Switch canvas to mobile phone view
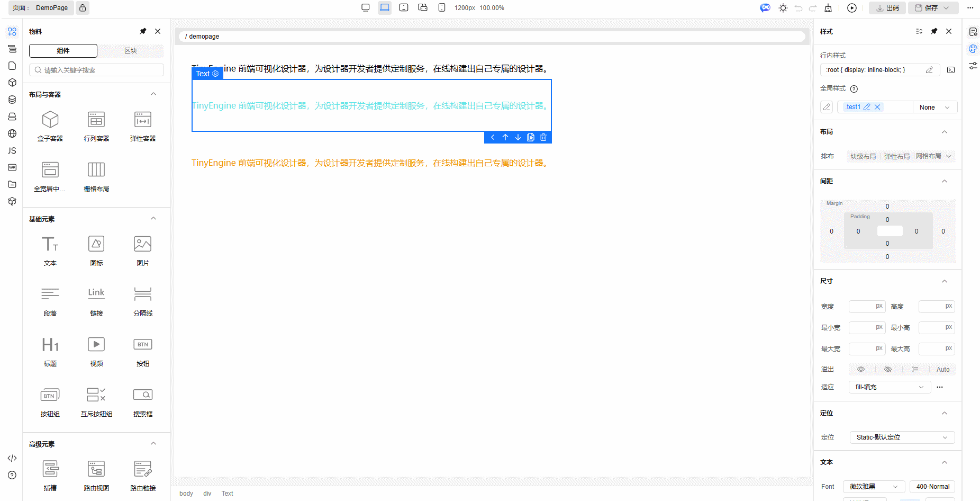Image resolution: width=980 pixels, height=501 pixels. click(x=442, y=8)
